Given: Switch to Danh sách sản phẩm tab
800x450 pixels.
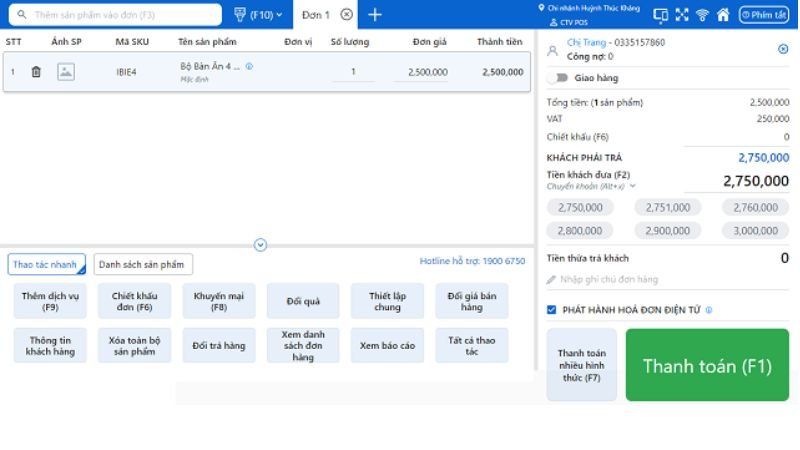Looking at the screenshot, I should (142, 265).
